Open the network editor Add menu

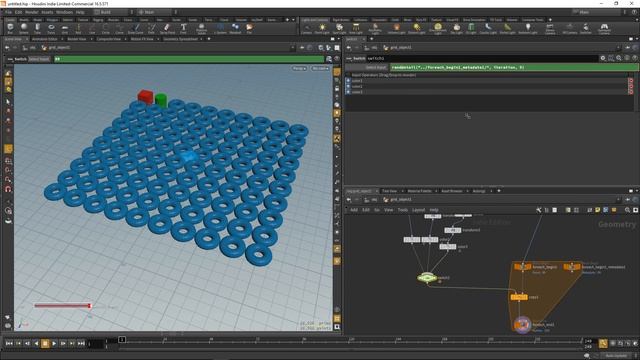pyautogui.click(x=354, y=210)
